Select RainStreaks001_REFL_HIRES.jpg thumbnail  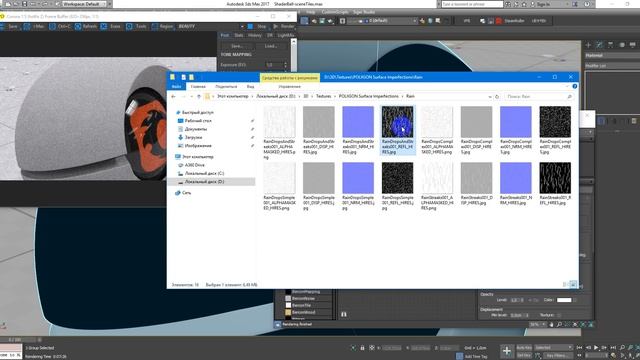click(x=555, y=178)
